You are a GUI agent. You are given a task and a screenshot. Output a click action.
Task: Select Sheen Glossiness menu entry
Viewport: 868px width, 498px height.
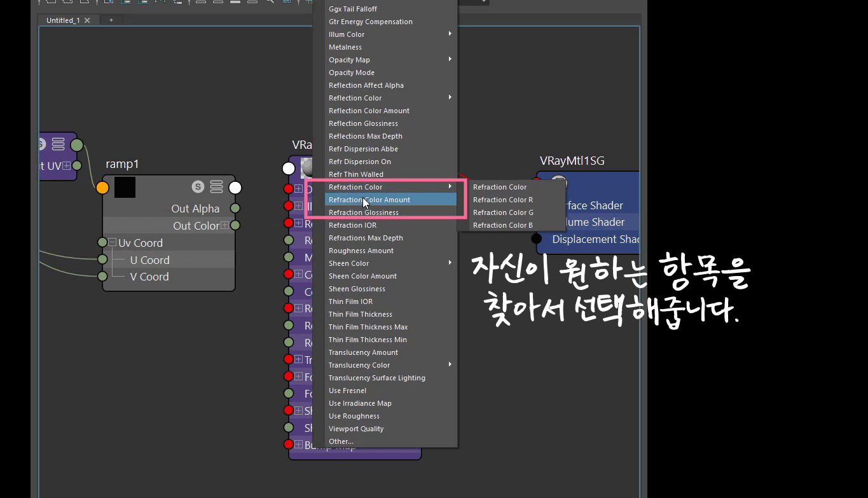[x=391, y=289]
